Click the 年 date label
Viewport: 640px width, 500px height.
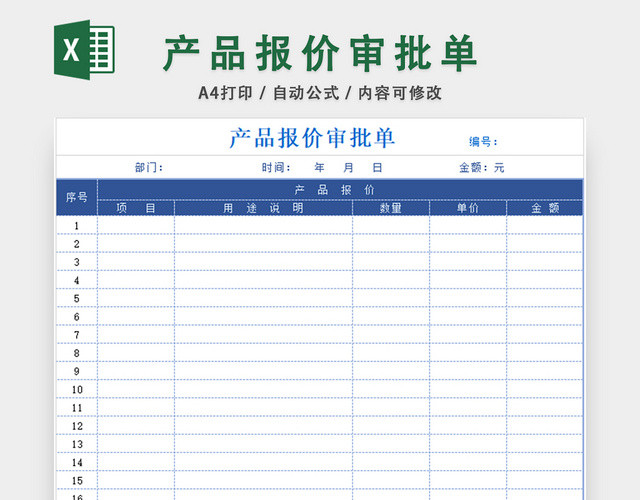(319, 167)
